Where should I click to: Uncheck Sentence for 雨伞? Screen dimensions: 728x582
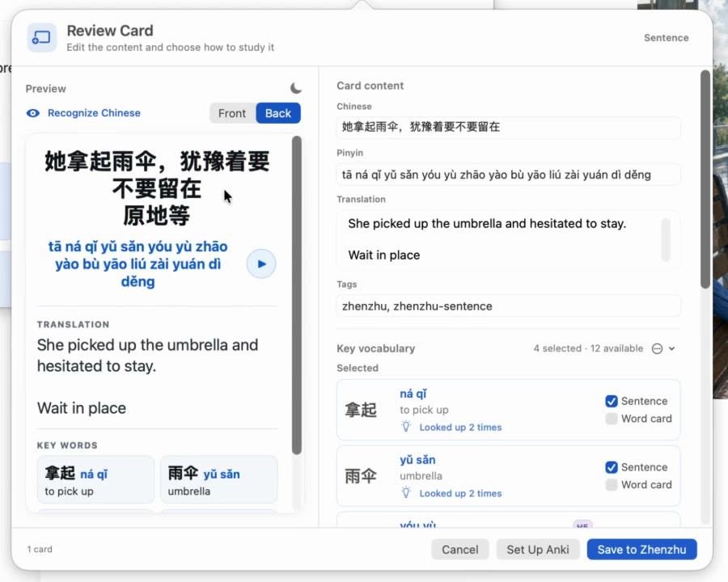click(612, 467)
